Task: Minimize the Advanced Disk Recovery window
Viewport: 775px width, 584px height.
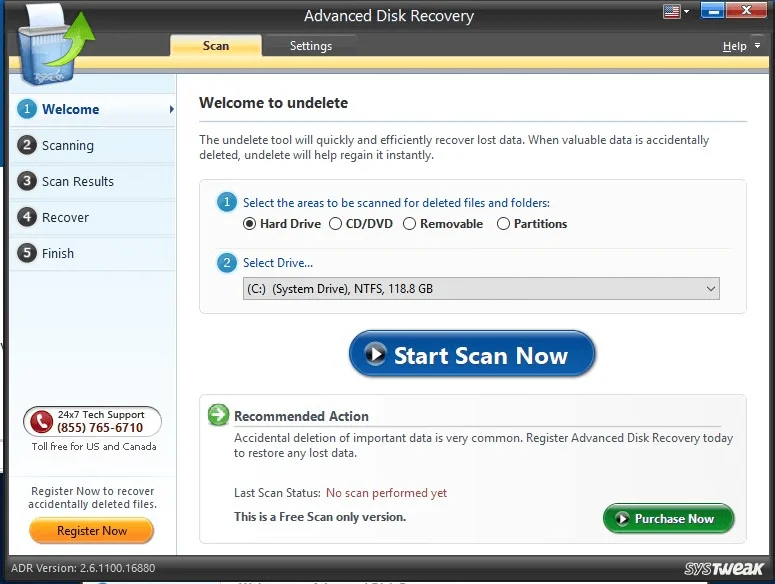Action: point(712,10)
